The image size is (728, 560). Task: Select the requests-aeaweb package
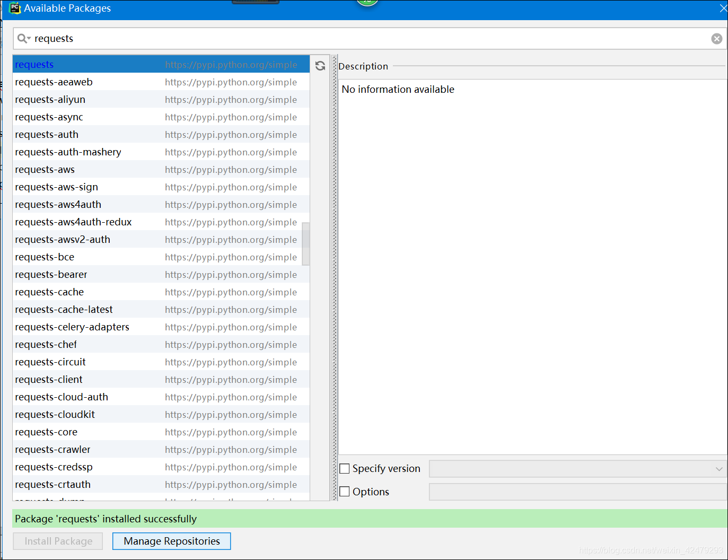point(161,82)
